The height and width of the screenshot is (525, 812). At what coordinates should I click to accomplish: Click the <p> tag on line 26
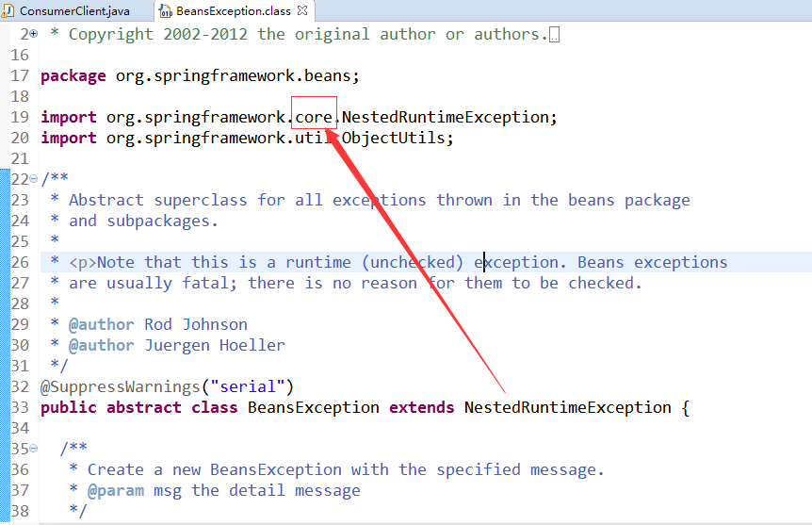83,263
